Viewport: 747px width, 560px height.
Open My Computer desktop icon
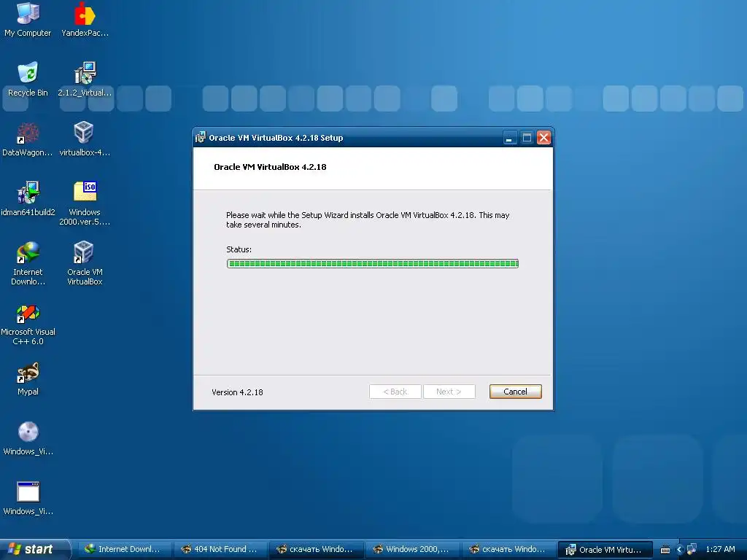coord(28,19)
